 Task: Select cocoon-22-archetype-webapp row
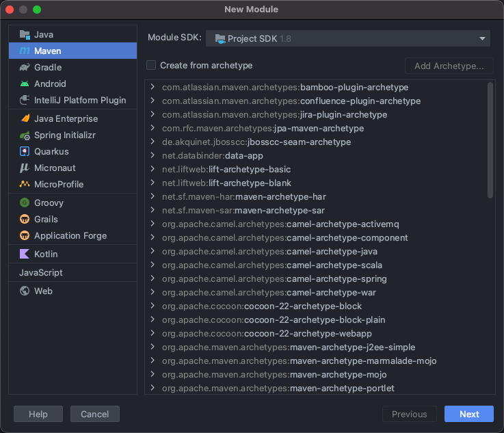[x=320, y=333]
